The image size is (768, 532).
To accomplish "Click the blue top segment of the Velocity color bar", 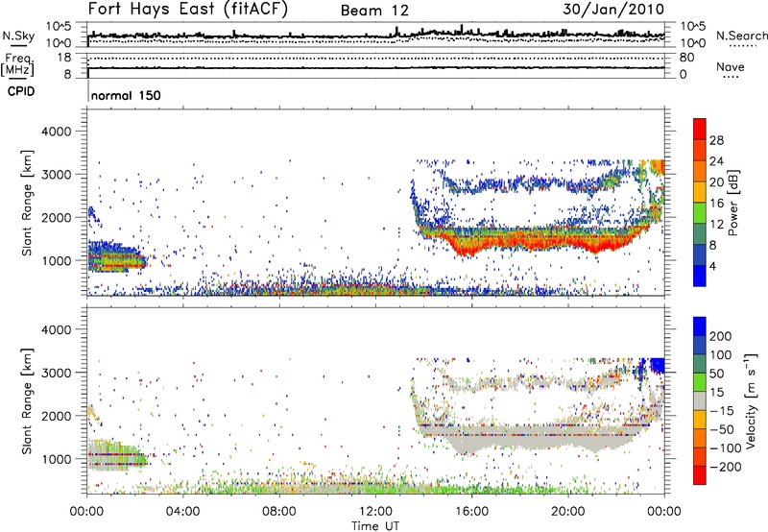I will tap(700, 326).
